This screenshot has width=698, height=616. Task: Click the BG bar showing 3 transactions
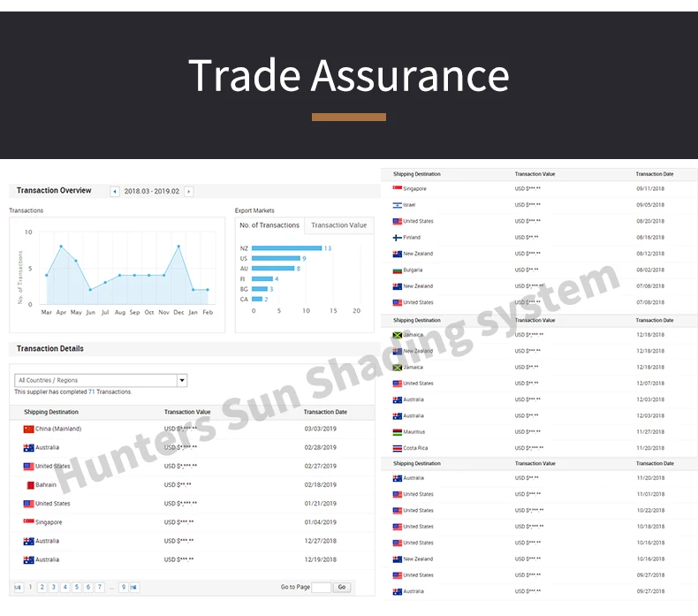coord(260,289)
